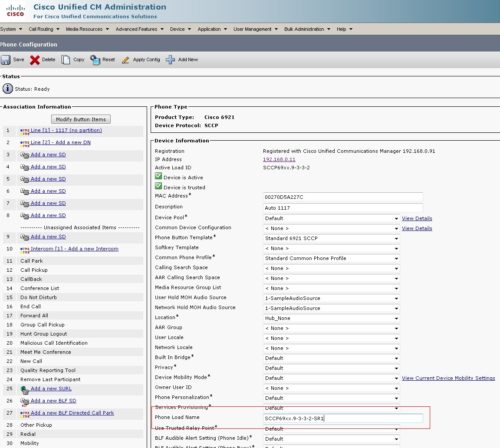Open the AAR Group dropdown
Screen dimensions: 500x448
(331, 328)
